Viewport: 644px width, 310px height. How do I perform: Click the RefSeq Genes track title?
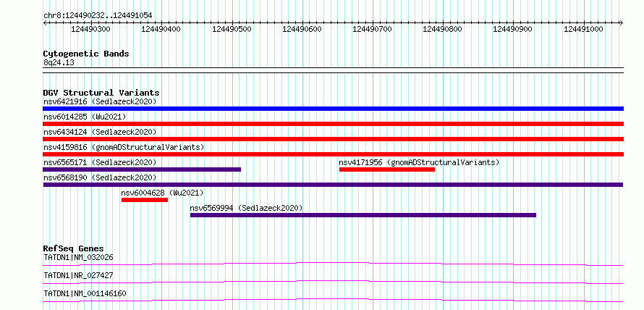(x=74, y=248)
